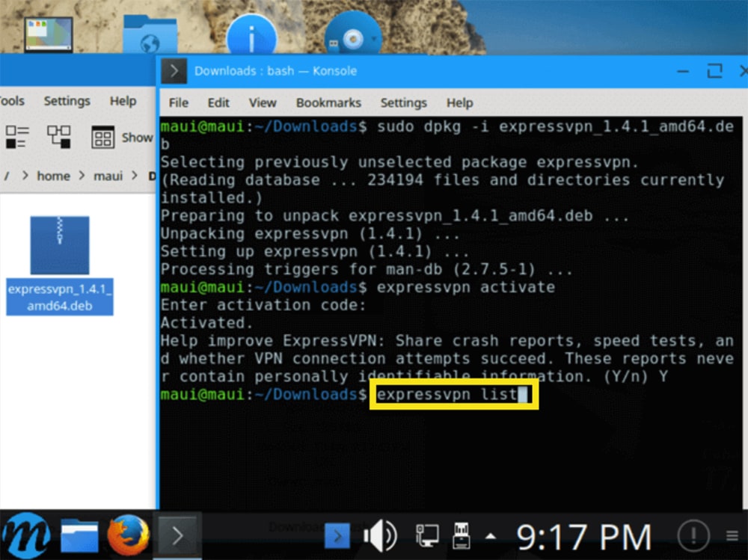The height and width of the screenshot is (560, 748).
Task: Open Settings menu in the file manager
Action: click(x=67, y=101)
